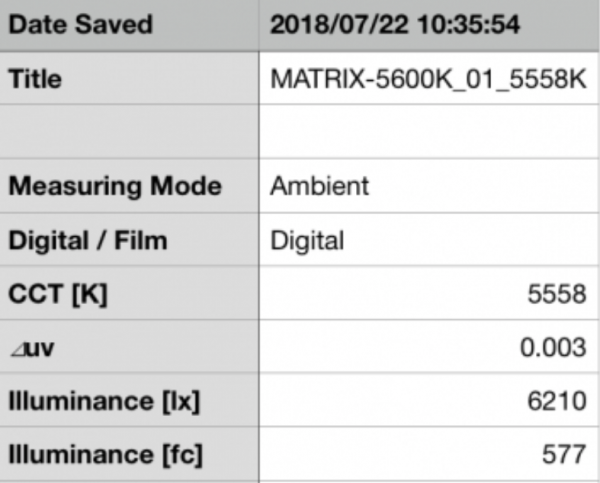Viewport: 600px width, 483px height.
Task: Click the Measuring Mode label cell
Action: tap(129, 186)
